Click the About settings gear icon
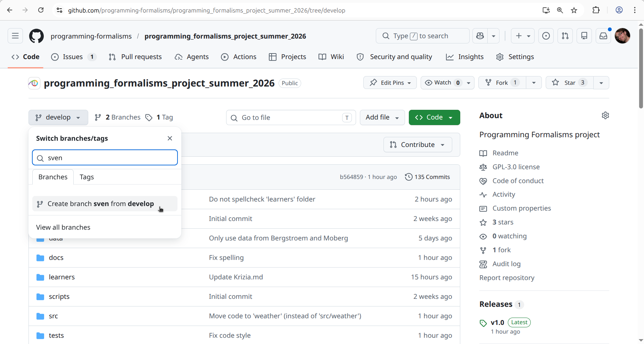This screenshot has height=344, width=644. 605,115
